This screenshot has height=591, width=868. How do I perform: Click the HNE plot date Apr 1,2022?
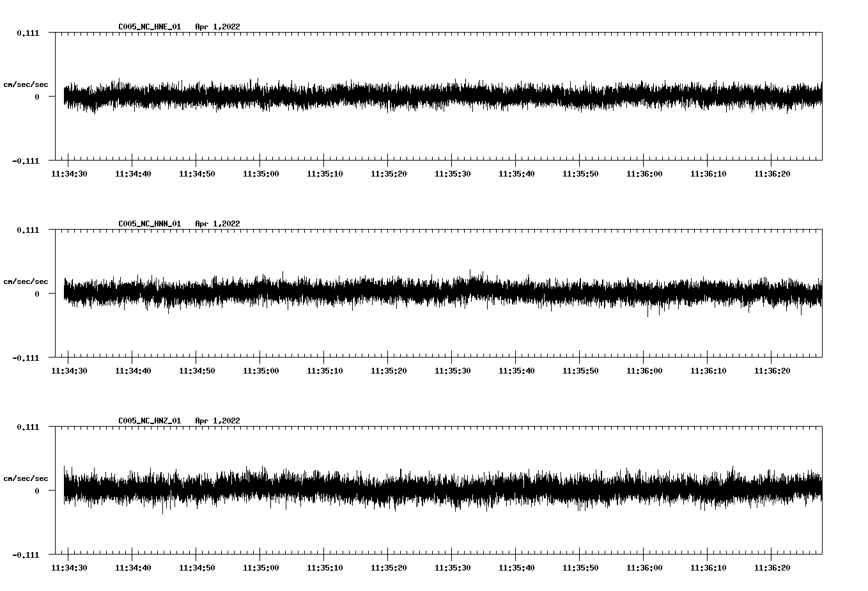(x=218, y=27)
